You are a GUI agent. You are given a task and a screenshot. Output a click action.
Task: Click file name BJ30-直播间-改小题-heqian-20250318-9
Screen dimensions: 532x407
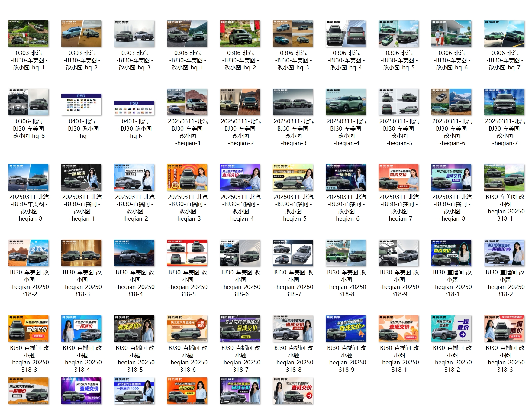(x=347, y=359)
